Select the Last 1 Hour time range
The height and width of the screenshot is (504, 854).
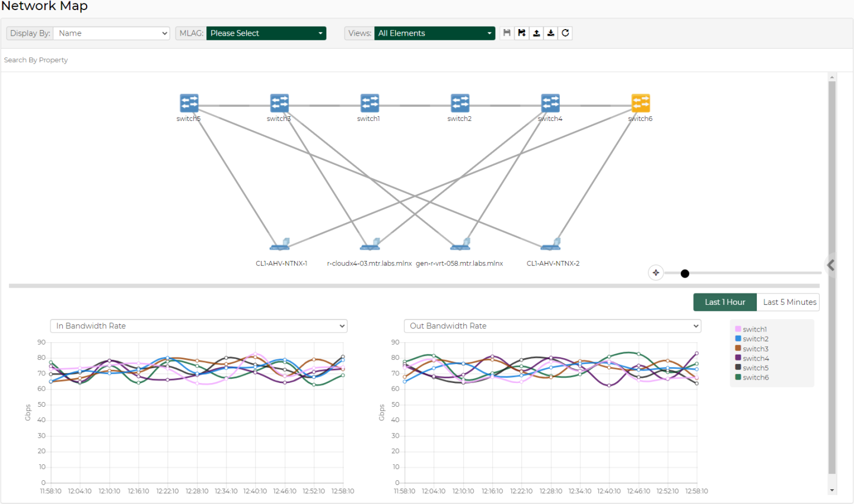point(725,302)
